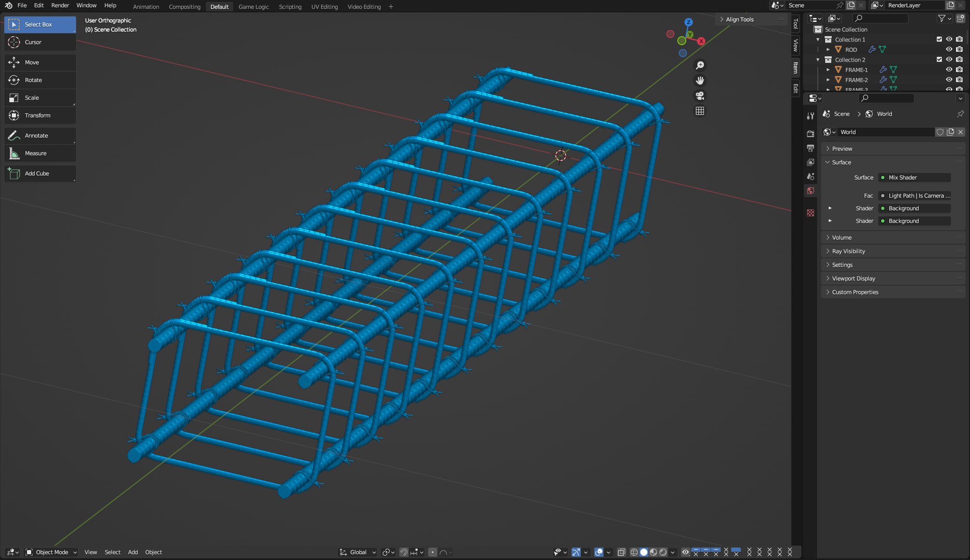
Task: Click the Z axis on navigation gizmo
Action: [x=688, y=22]
